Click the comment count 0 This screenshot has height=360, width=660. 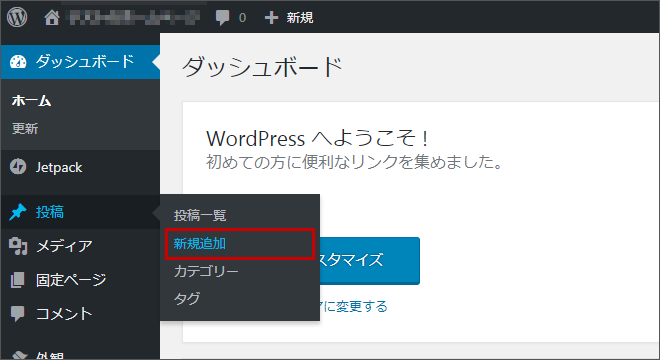[242, 18]
